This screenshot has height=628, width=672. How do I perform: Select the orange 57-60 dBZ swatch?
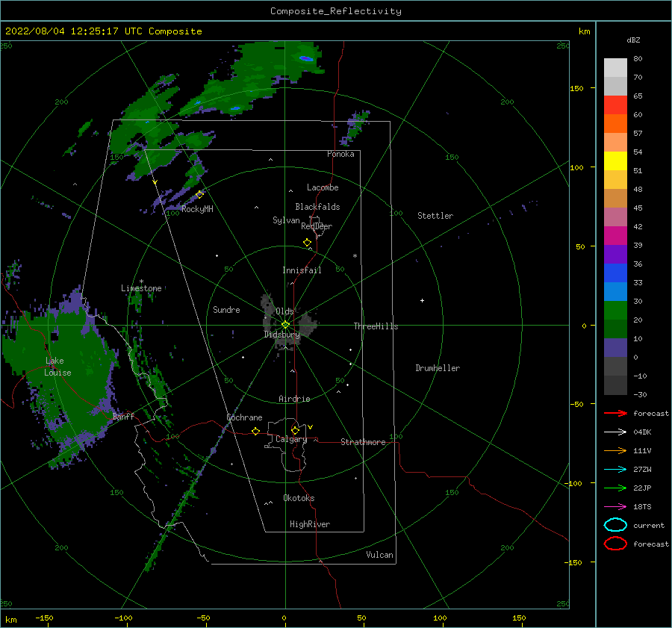coord(615,124)
